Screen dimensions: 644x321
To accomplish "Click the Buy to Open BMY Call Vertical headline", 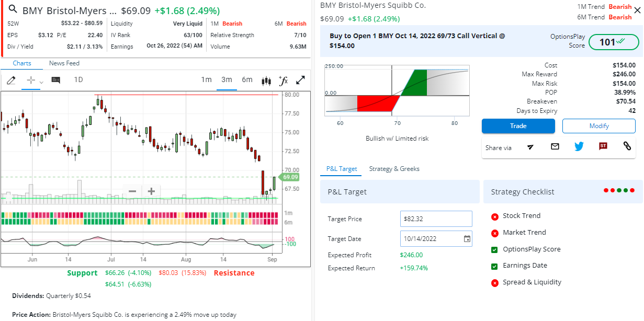I will [417, 41].
